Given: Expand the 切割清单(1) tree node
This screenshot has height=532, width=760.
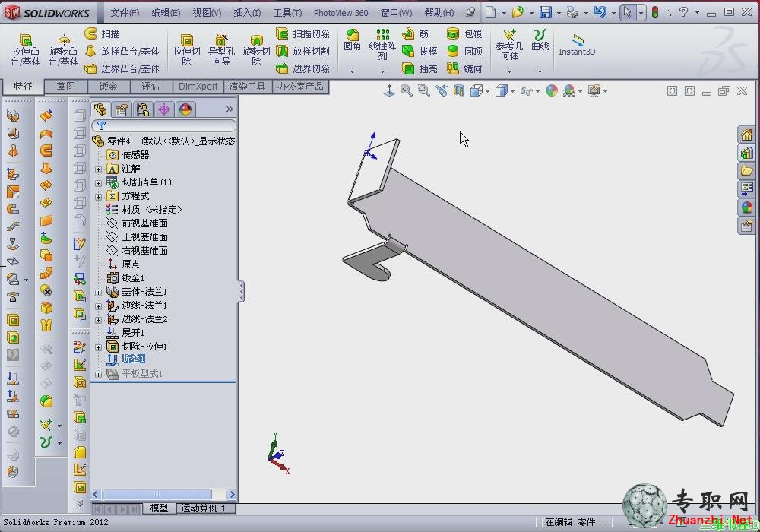Looking at the screenshot, I should coord(98,183).
